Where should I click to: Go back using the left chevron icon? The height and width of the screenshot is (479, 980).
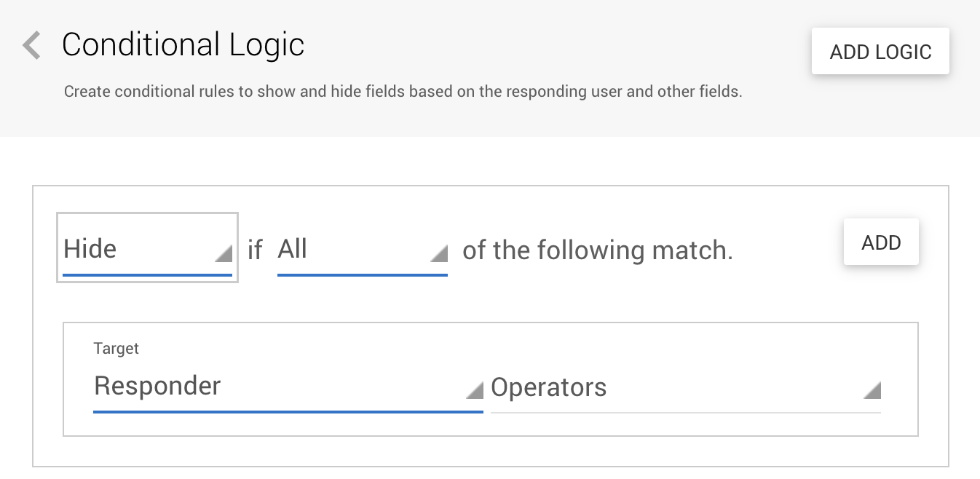pyautogui.click(x=31, y=45)
